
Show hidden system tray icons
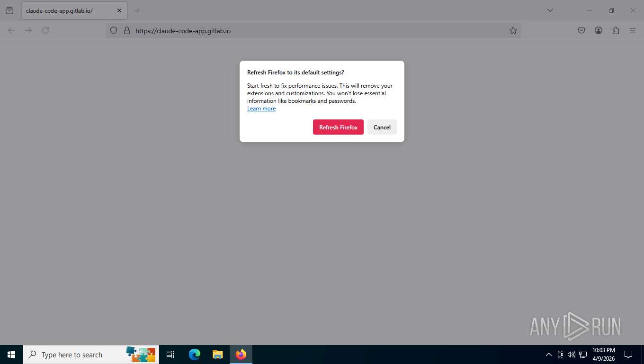549,355
